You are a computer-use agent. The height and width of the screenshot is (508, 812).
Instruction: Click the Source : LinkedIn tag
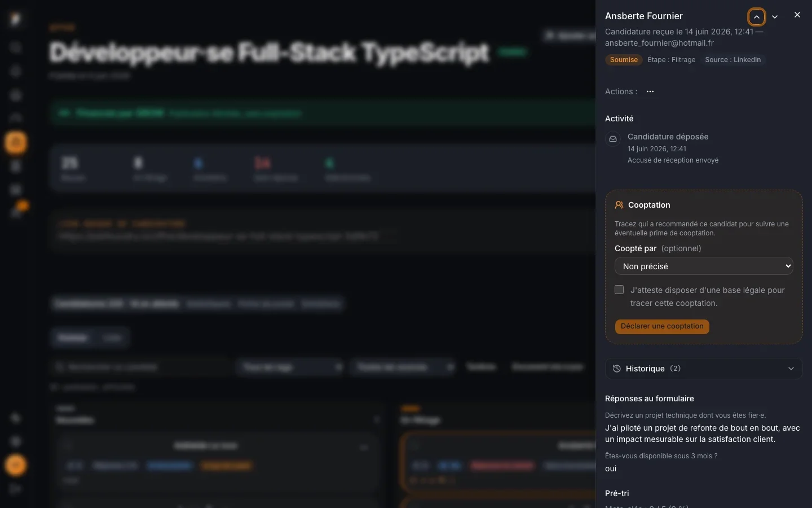[x=732, y=60]
